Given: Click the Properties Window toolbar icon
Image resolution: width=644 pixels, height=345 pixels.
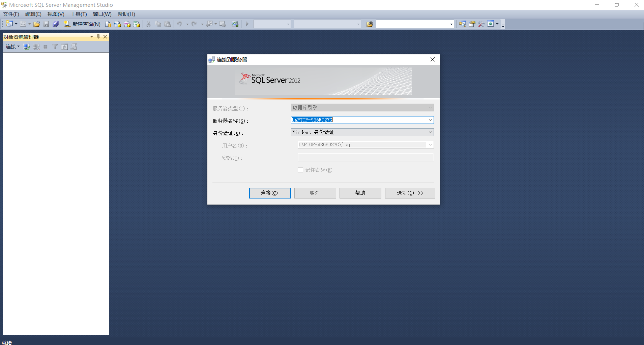Looking at the screenshot, I should (472, 24).
